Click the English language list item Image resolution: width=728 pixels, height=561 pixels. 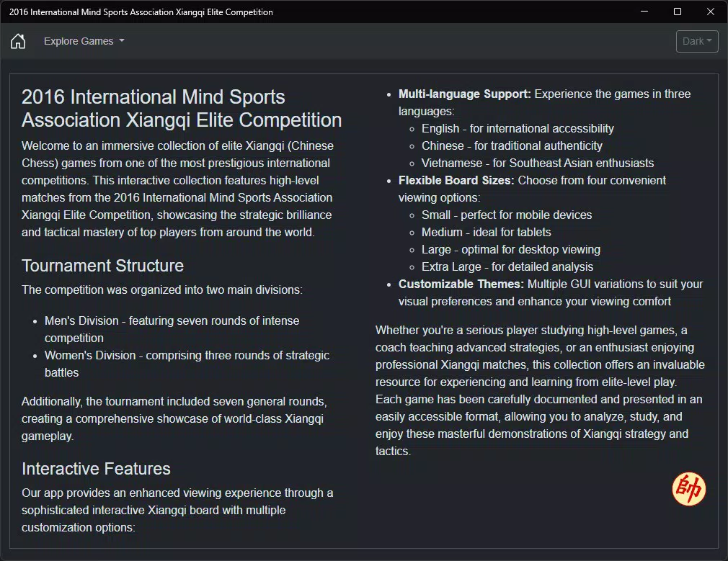518,128
